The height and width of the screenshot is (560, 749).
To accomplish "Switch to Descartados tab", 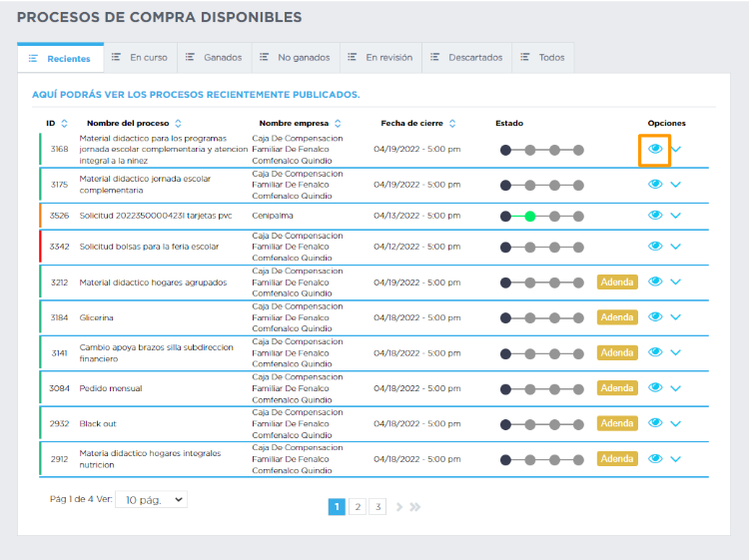I will 466,57.
